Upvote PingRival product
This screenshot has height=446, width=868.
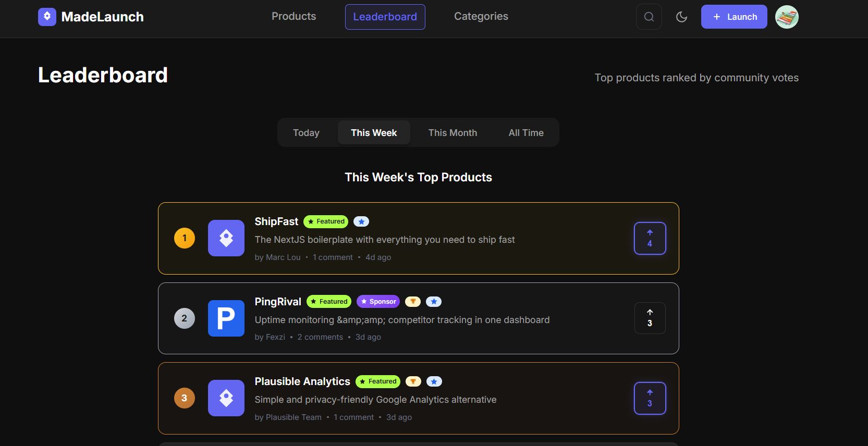coord(650,318)
